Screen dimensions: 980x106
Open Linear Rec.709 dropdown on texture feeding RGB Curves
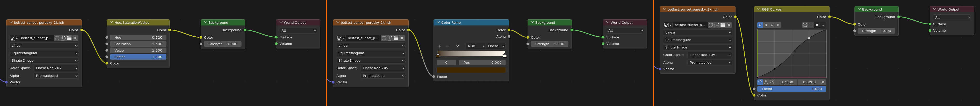710,55
